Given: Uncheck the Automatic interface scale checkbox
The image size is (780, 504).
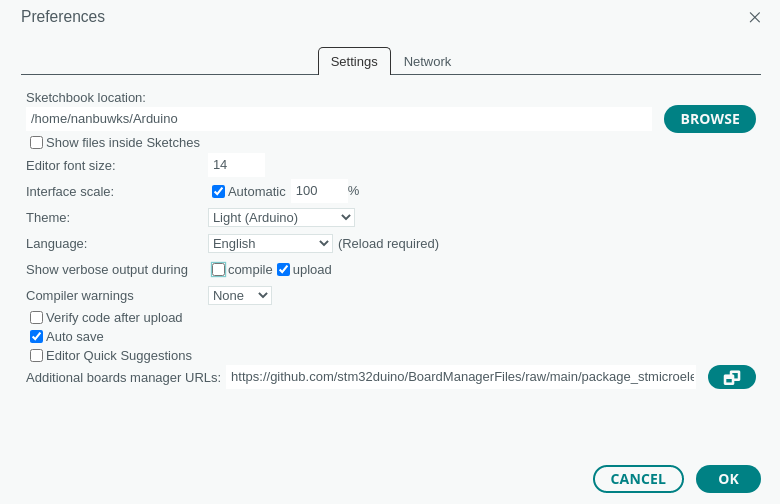Looking at the screenshot, I should (x=218, y=191).
